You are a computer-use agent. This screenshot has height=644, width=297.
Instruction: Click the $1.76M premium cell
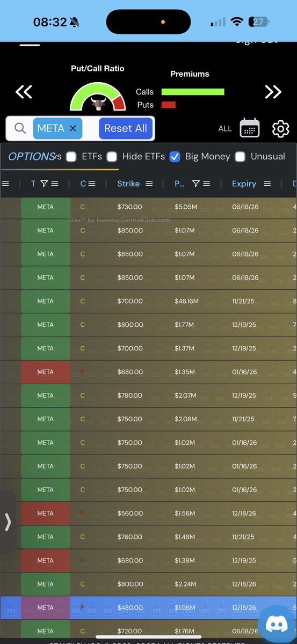[x=185, y=631]
